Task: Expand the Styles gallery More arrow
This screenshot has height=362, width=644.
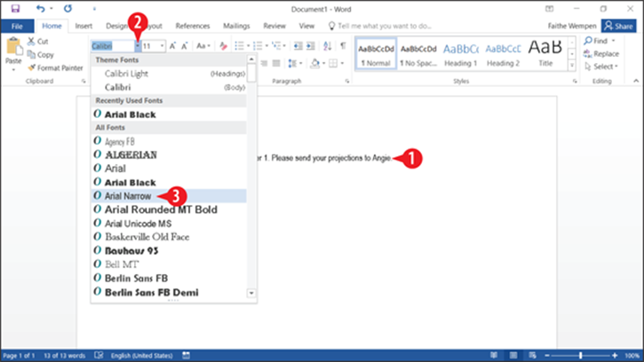Action: click(572, 66)
